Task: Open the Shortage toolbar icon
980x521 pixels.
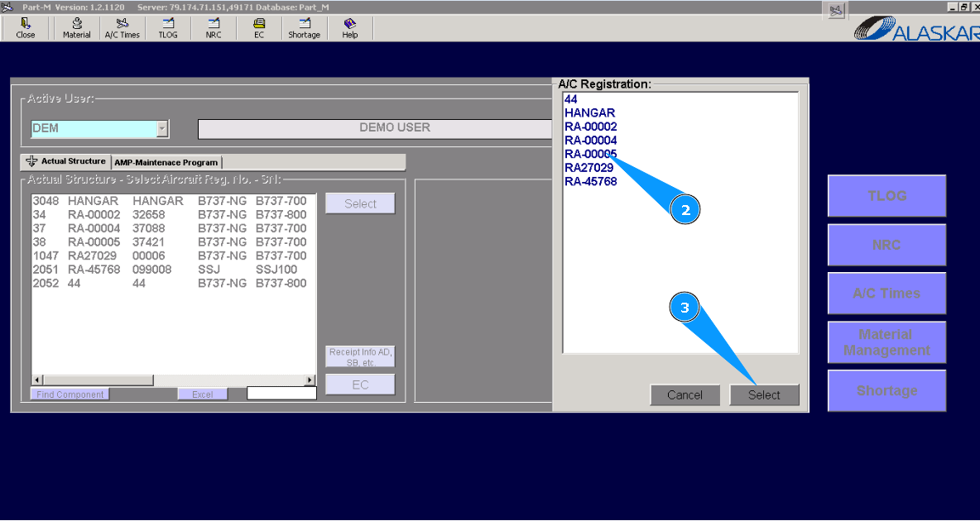Action: point(305,28)
